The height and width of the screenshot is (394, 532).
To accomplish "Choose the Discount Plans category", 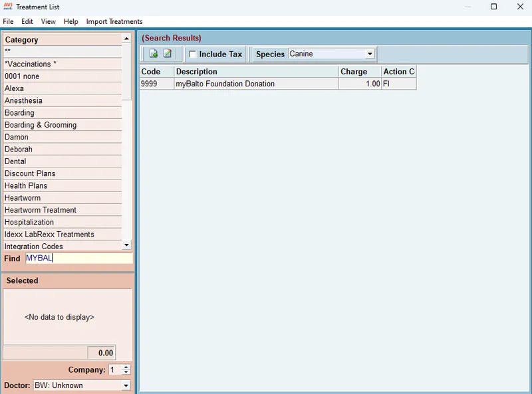I will click(63, 173).
